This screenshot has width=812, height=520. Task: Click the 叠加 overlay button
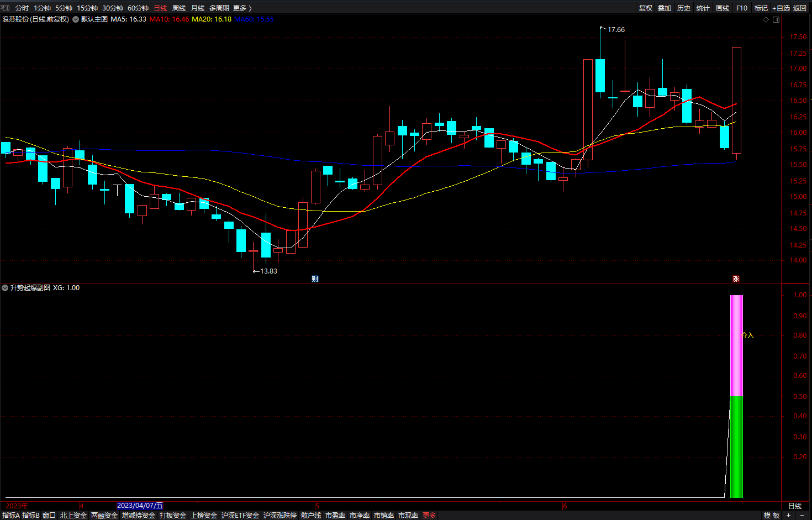[x=665, y=8]
